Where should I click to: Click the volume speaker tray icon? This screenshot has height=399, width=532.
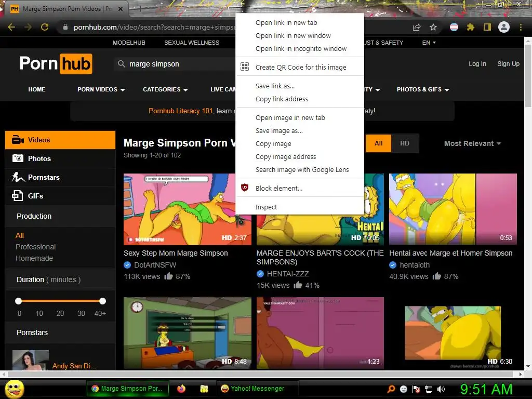(441, 389)
